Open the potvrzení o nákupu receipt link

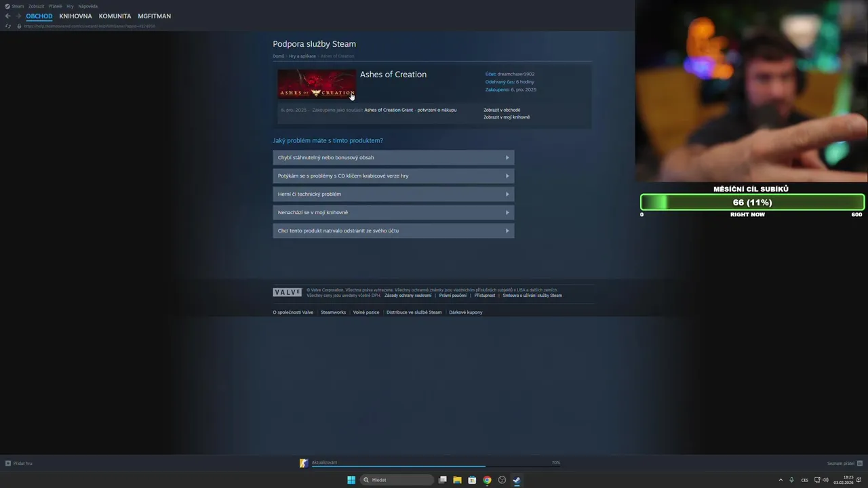[437, 110]
